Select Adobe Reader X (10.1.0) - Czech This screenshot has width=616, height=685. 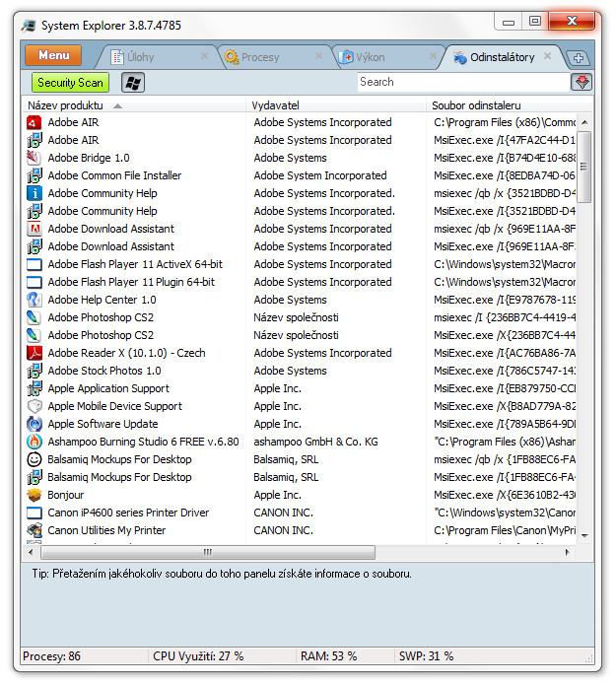(x=126, y=353)
